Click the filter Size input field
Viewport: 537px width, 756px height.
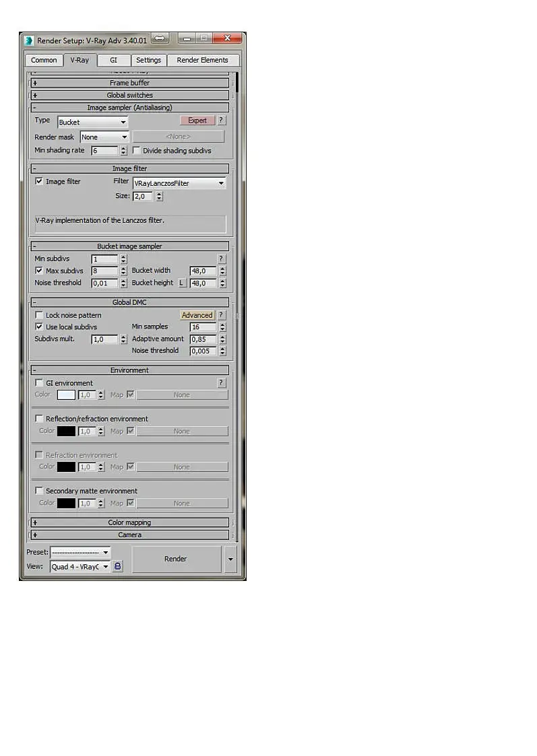pyautogui.click(x=143, y=196)
